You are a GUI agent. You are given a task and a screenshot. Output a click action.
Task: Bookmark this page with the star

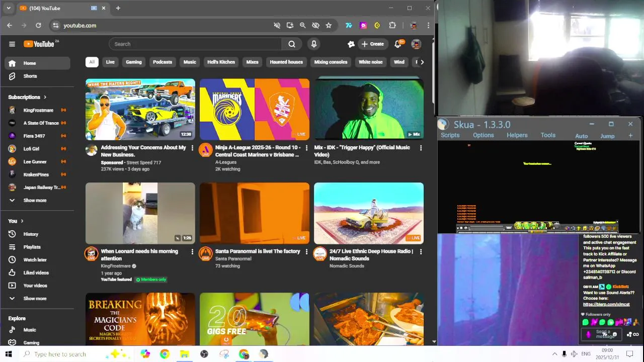(329, 25)
